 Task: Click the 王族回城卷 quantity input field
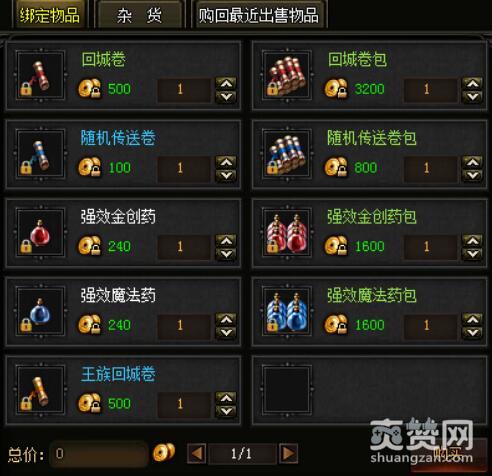click(x=184, y=404)
